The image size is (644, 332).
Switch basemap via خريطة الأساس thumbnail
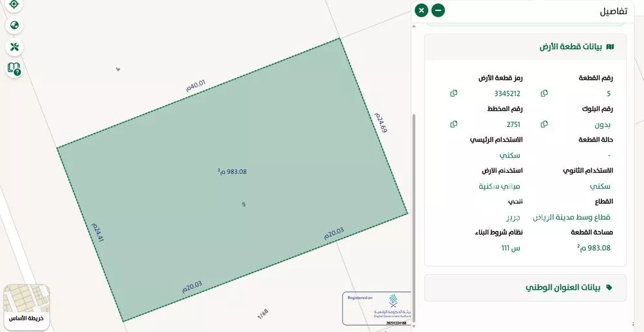pos(26,306)
